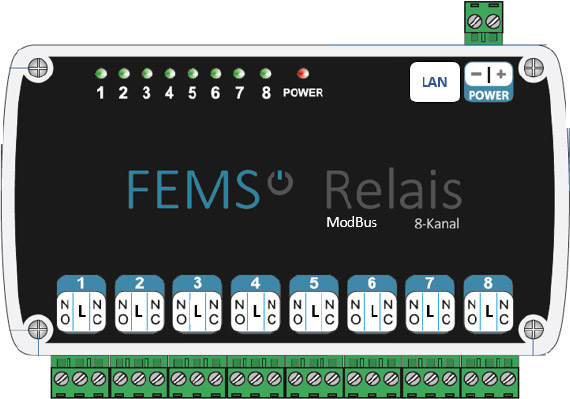Screen dimensions: 570x399
Task: Click middle screw of relay 7 terminal block
Action: (x=431, y=379)
